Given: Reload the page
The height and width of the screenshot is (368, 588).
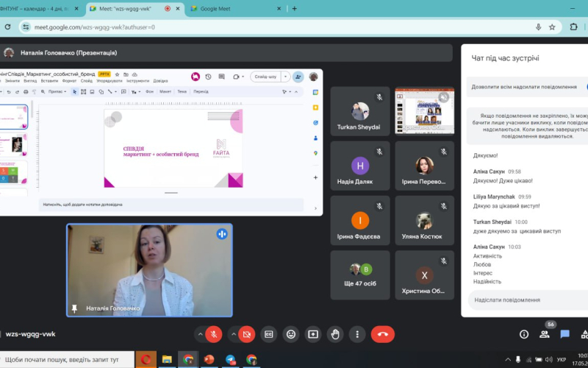Looking at the screenshot, I should point(8,27).
